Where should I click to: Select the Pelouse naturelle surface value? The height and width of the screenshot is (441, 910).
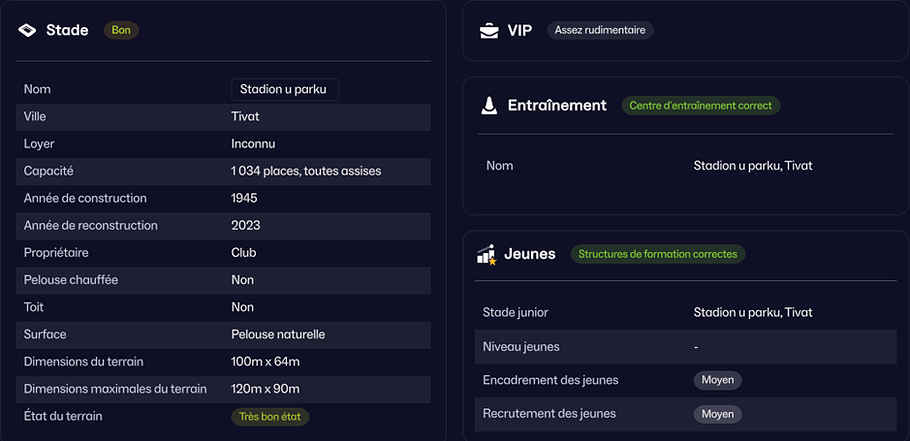click(x=278, y=335)
